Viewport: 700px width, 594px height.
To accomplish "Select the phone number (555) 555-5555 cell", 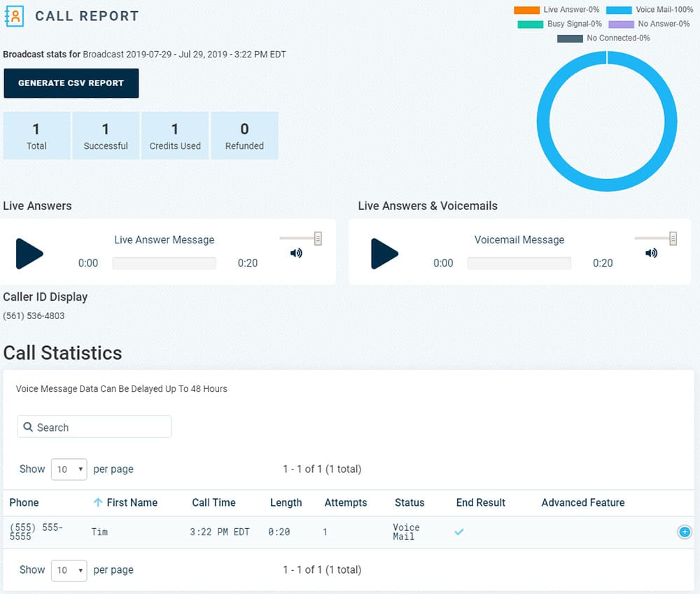I will (x=36, y=532).
